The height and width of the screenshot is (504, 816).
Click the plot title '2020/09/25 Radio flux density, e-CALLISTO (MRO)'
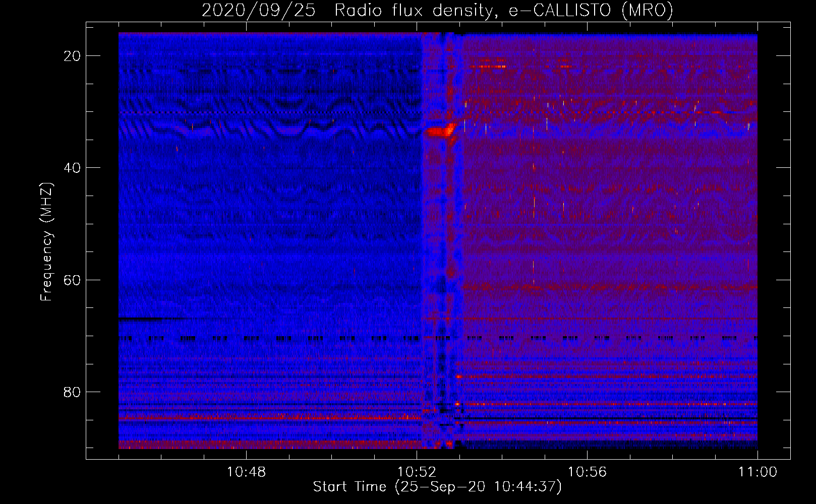click(x=437, y=10)
